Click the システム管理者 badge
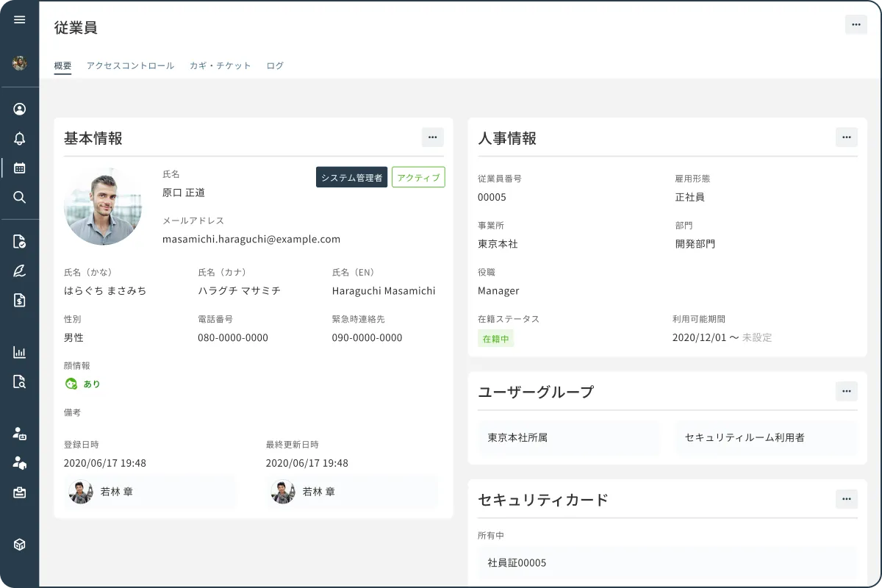Image resolution: width=882 pixels, height=588 pixels. coord(351,177)
